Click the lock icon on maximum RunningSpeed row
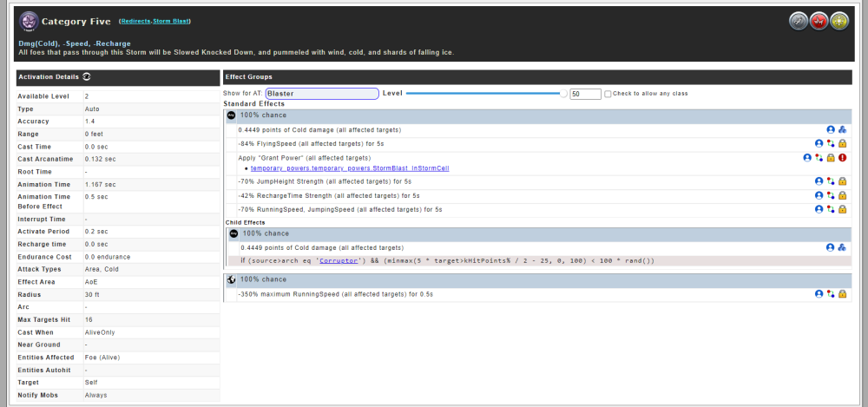Screen dimensions: 868x407 [842, 294]
